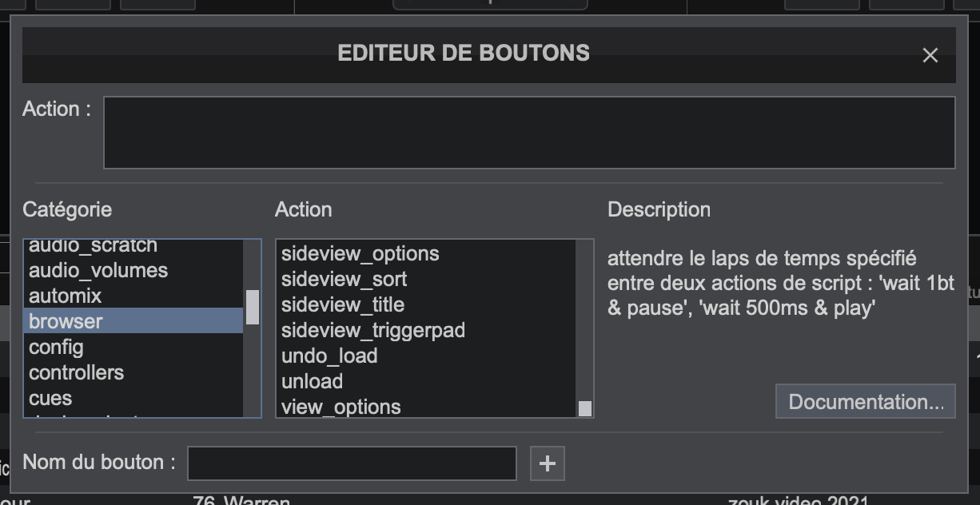The height and width of the screenshot is (505, 980).
Task: Select the unload action
Action: pos(312,381)
